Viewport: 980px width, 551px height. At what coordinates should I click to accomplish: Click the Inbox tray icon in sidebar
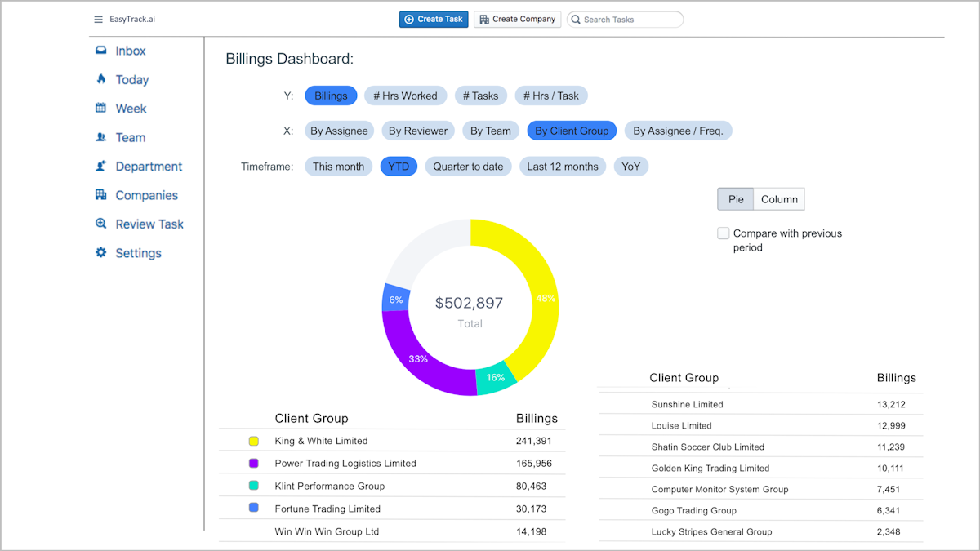pos(101,51)
